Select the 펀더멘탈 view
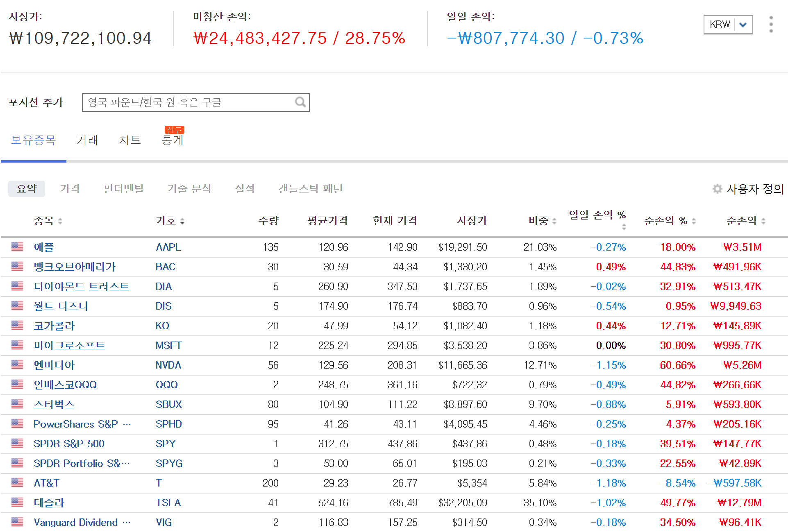Image resolution: width=788 pixels, height=532 pixels. tap(124, 189)
